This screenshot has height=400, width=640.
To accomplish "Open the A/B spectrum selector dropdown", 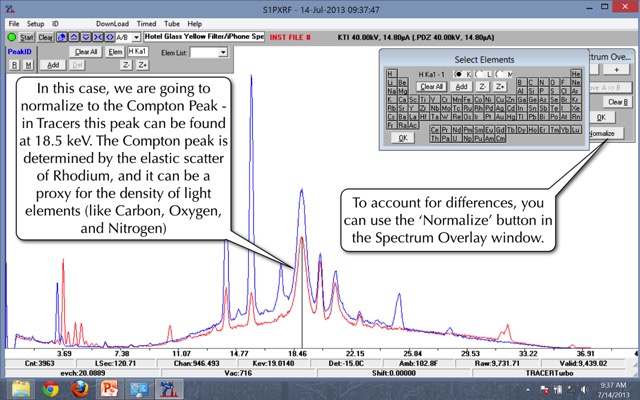I will pos(138,36).
